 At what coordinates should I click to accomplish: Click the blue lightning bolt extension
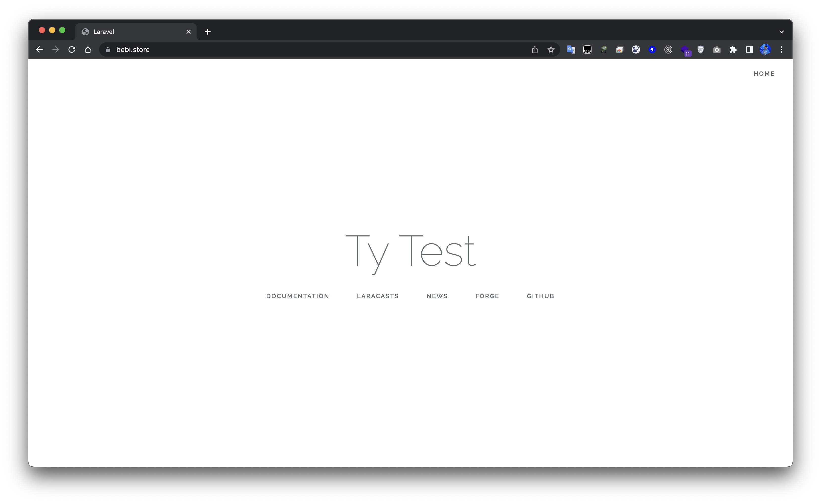pyautogui.click(x=652, y=50)
